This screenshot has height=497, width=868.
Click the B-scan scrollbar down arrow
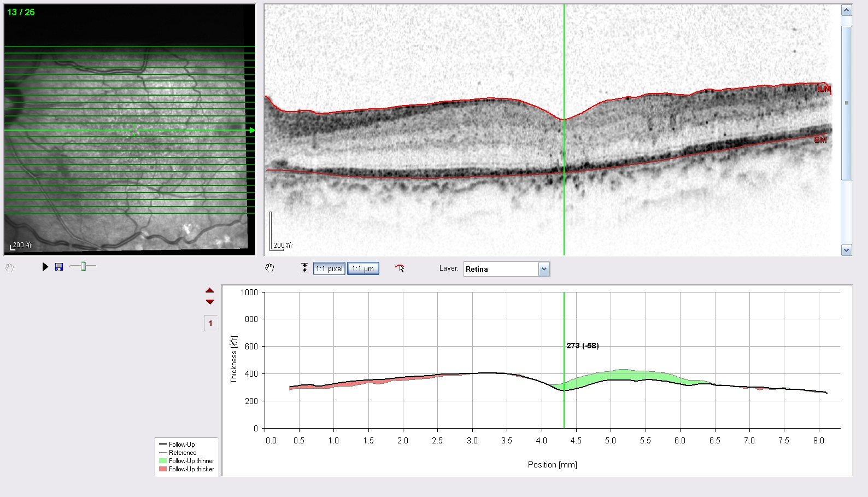(847, 250)
